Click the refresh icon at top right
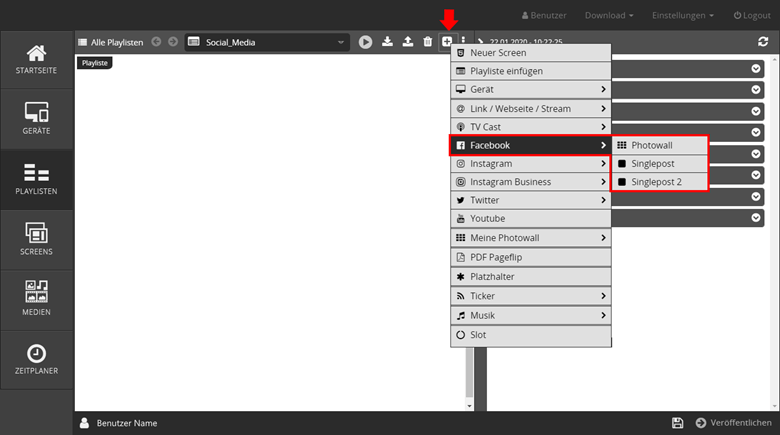 (x=763, y=42)
